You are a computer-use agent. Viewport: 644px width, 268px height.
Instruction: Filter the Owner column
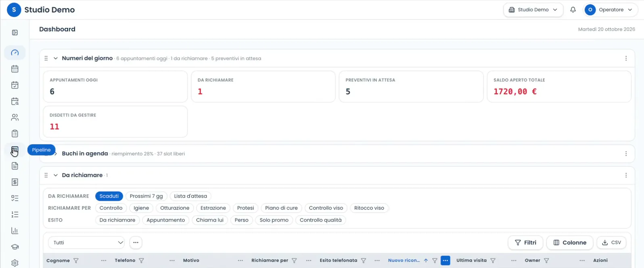click(546, 261)
